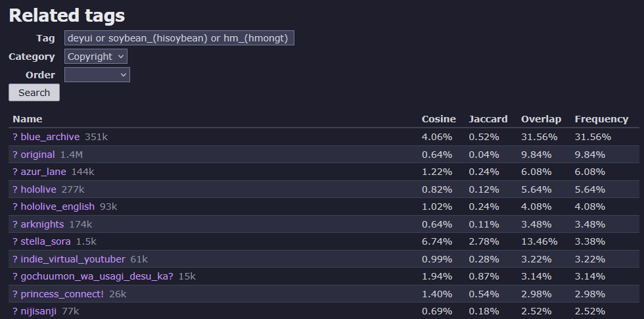Click the Order field label
This screenshot has height=319, width=644.
40,75
